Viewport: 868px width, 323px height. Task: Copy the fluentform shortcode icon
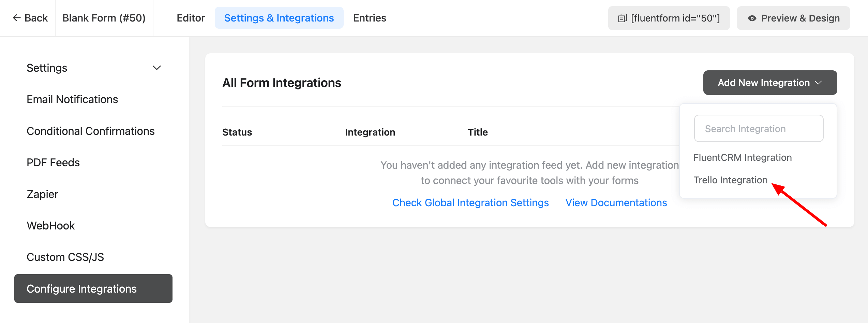[622, 18]
